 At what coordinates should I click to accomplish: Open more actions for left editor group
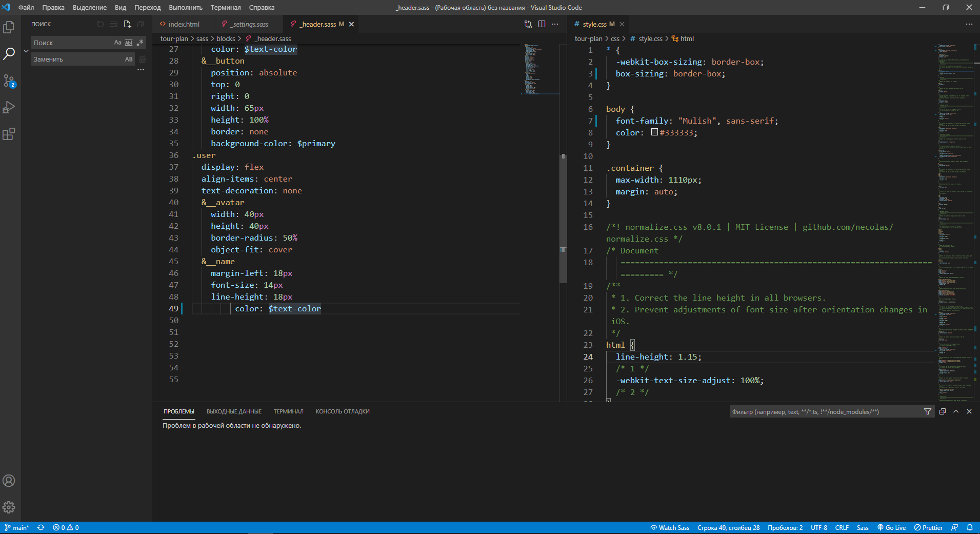tap(555, 24)
